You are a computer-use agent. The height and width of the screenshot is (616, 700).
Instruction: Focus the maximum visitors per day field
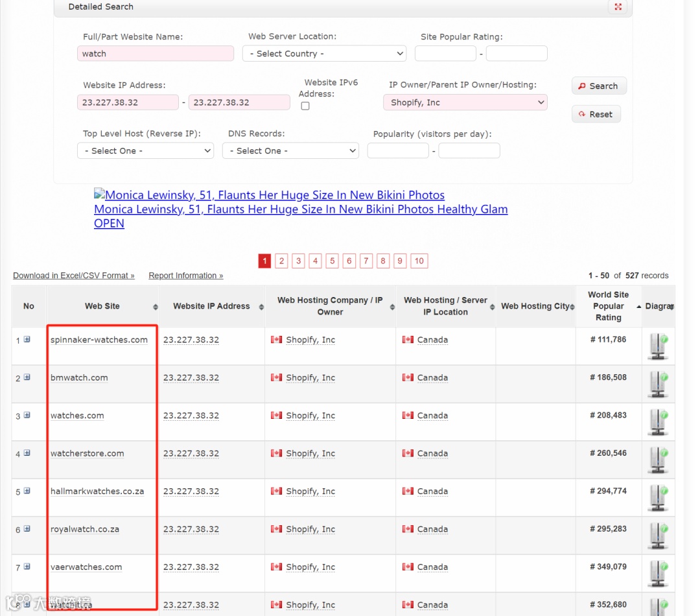point(469,151)
